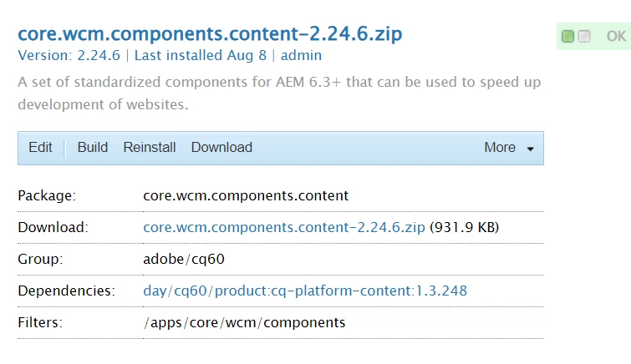
Task: Download the zip via the details link
Action: pyautogui.click(x=284, y=227)
